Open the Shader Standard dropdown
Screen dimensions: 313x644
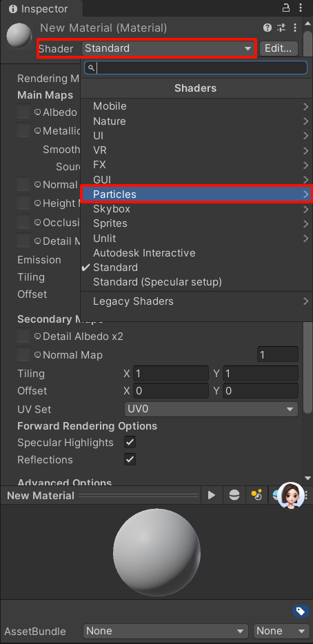pos(168,48)
